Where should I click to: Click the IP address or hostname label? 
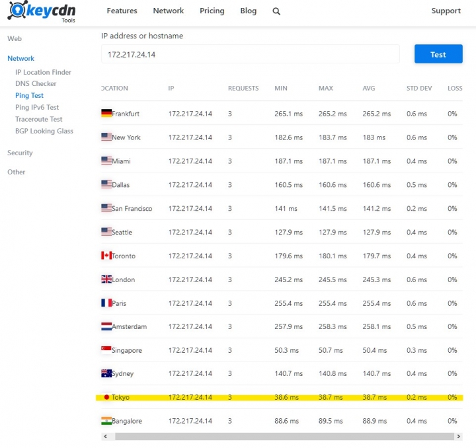[142, 36]
